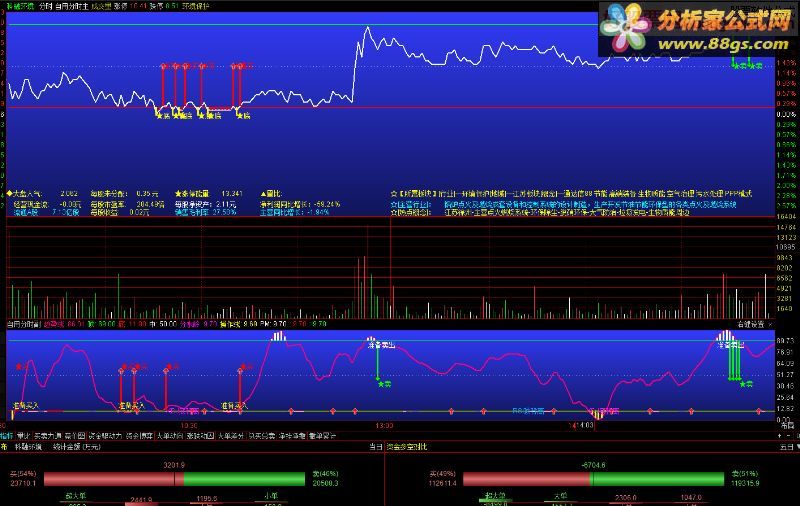Close the indicator panel with the × beside 右键设置
The height and width of the screenshot is (506, 800).
770,324
